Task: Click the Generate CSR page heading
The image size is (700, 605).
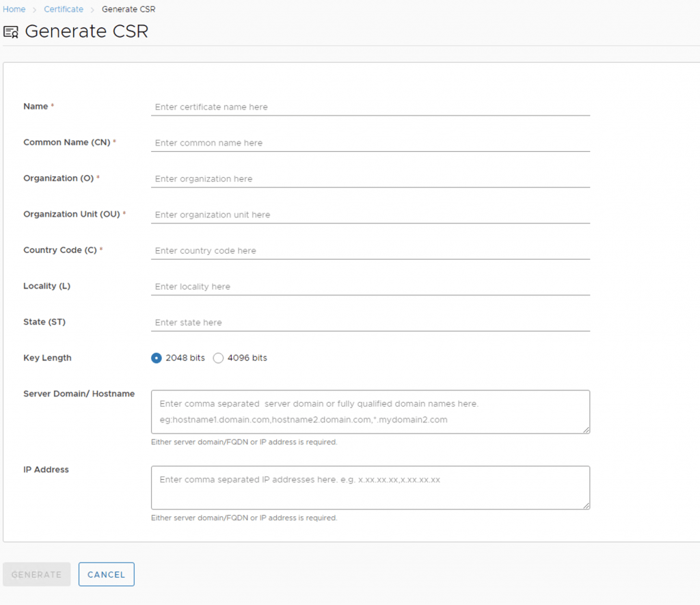Action: (86, 31)
